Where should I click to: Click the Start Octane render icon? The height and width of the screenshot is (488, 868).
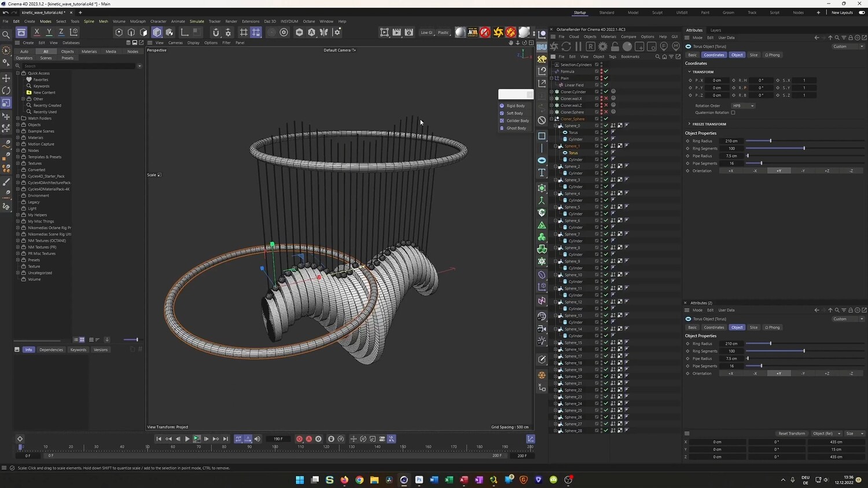[x=554, y=46]
